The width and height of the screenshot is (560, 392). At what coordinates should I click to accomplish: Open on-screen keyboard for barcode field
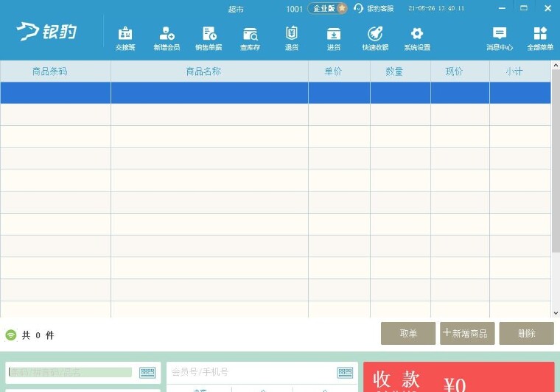click(x=147, y=372)
